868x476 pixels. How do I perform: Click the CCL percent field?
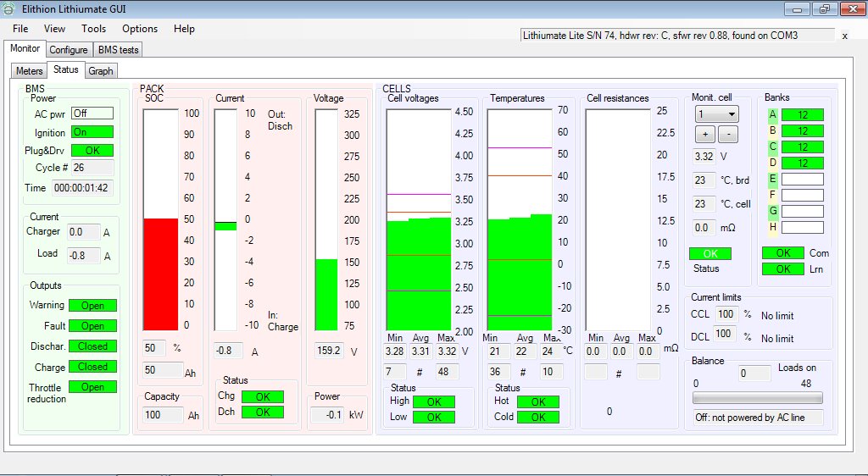[726, 314]
